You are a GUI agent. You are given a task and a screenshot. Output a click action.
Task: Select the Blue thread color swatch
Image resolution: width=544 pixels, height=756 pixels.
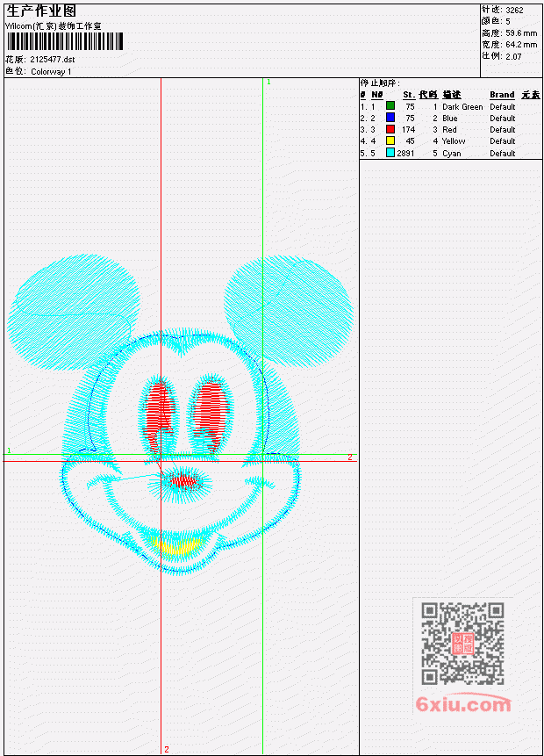point(390,117)
